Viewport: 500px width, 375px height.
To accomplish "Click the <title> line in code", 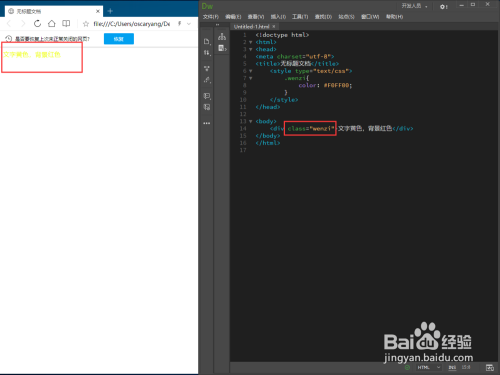I will pos(297,64).
